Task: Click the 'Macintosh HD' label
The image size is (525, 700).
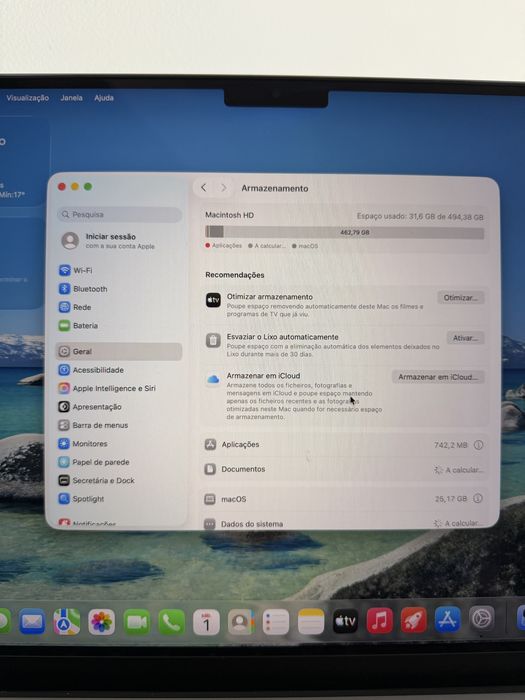Action: [x=229, y=215]
